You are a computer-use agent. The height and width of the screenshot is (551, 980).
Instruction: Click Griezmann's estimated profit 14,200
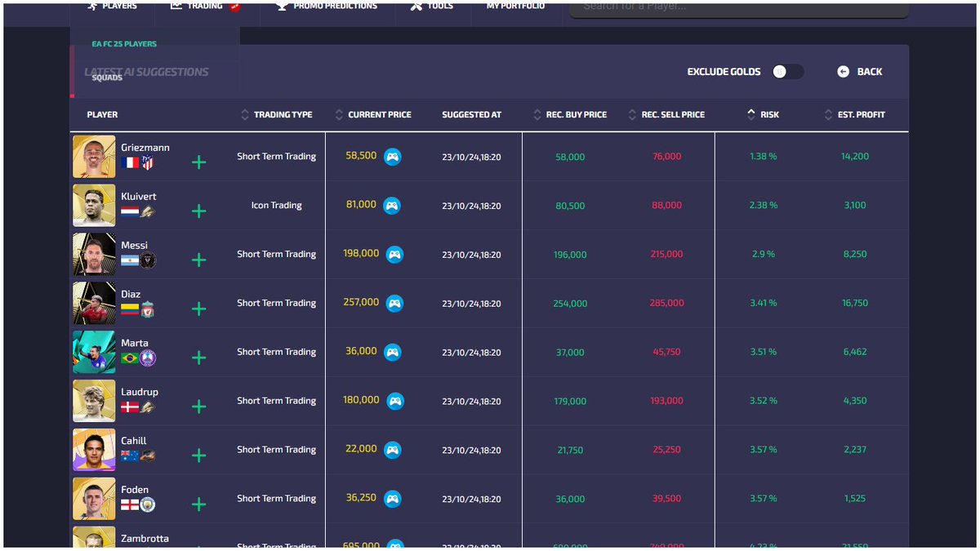click(x=855, y=157)
